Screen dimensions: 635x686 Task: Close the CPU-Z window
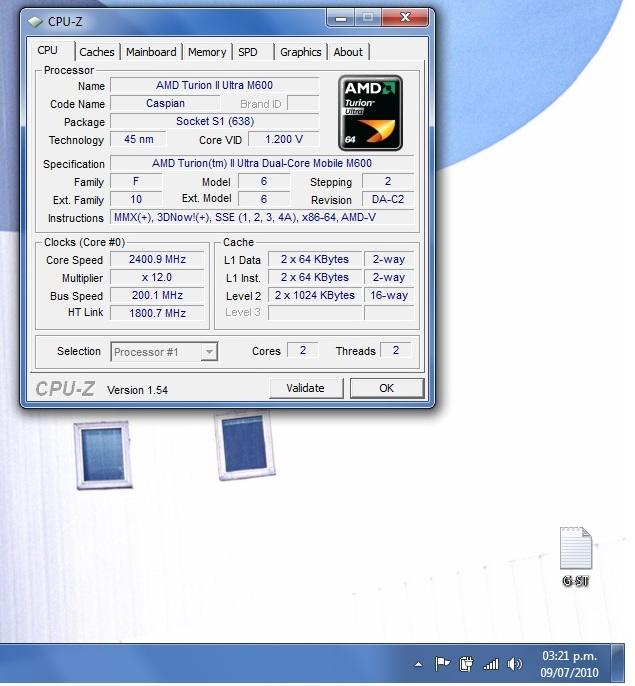coord(405,18)
